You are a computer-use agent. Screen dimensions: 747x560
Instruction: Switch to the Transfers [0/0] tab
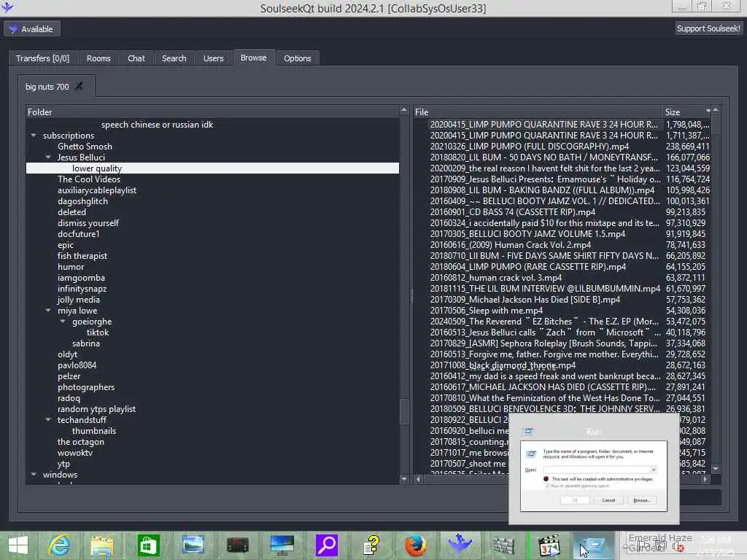[x=42, y=58]
